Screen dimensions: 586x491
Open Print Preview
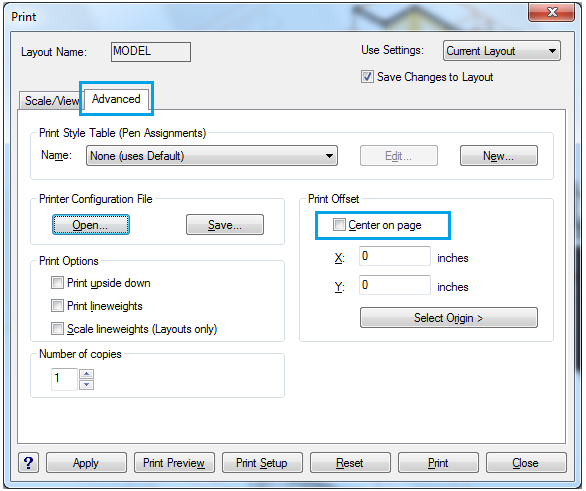(x=174, y=463)
